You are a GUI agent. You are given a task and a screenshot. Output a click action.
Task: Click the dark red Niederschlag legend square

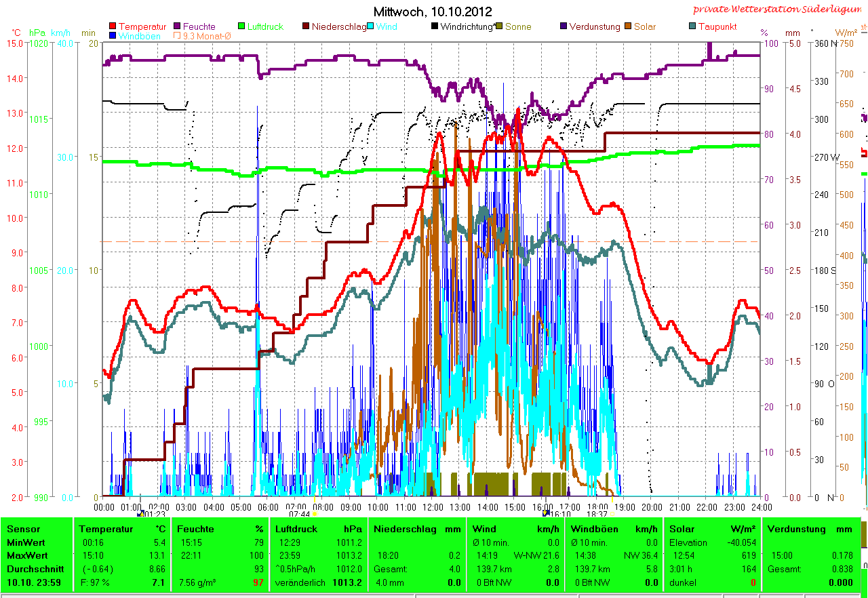[x=307, y=26]
